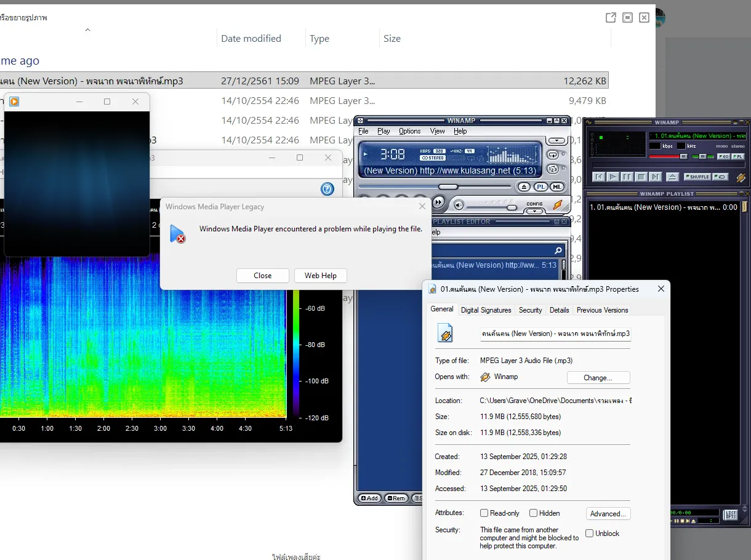Image resolution: width=751 pixels, height=560 pixels.
Task: Enable the Hidden checkbox
Action: pos(533,513)
